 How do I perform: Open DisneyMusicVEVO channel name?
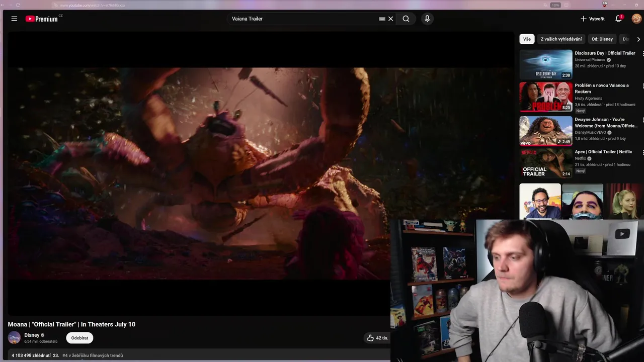click(x=590, y=133)
